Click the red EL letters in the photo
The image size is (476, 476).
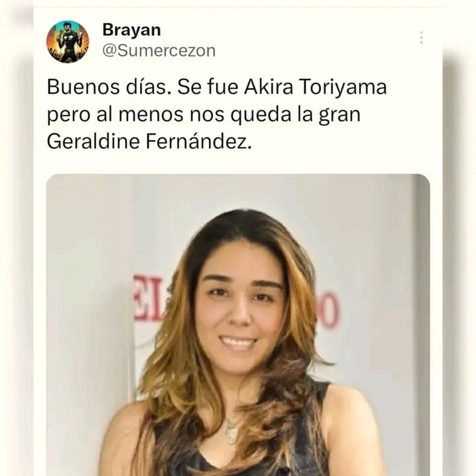point(148,298)
